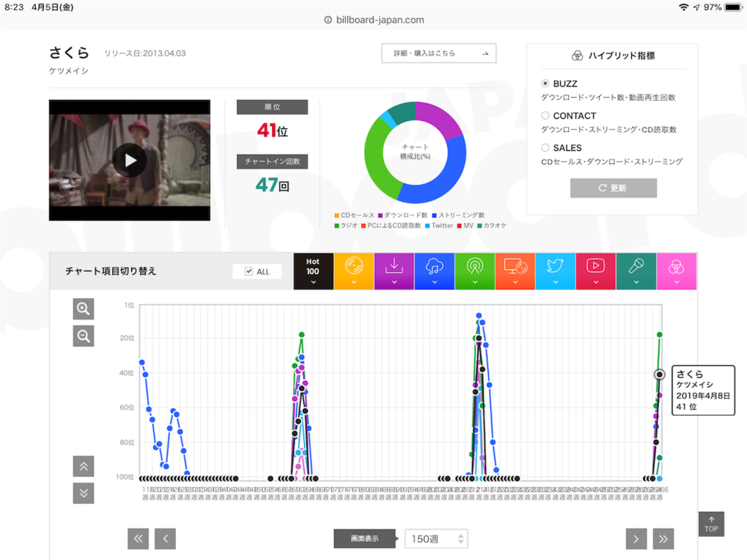Screen dimensions: 747x560
Task: Click the song title さくら
Action: (69, 53)
